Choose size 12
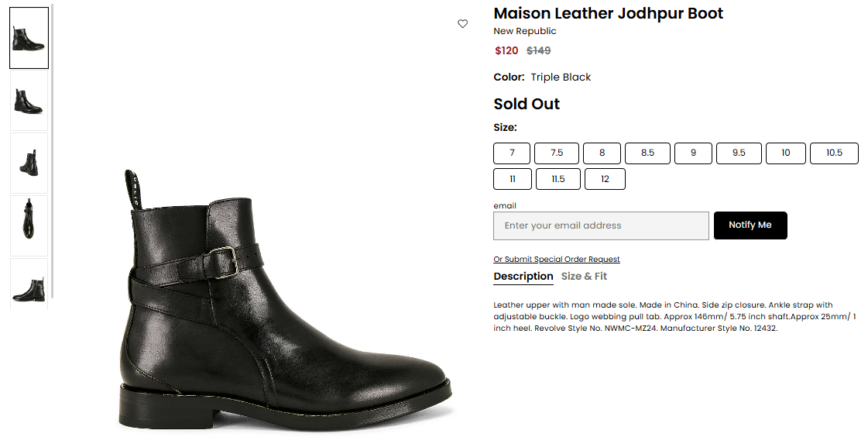The width and height of the screenshot is (868, 444). click(x=605, y=179)
